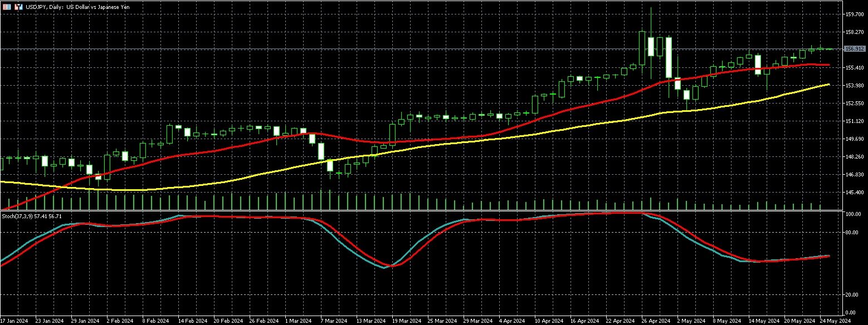Open the Depth of Market table icon

[7, 7]
